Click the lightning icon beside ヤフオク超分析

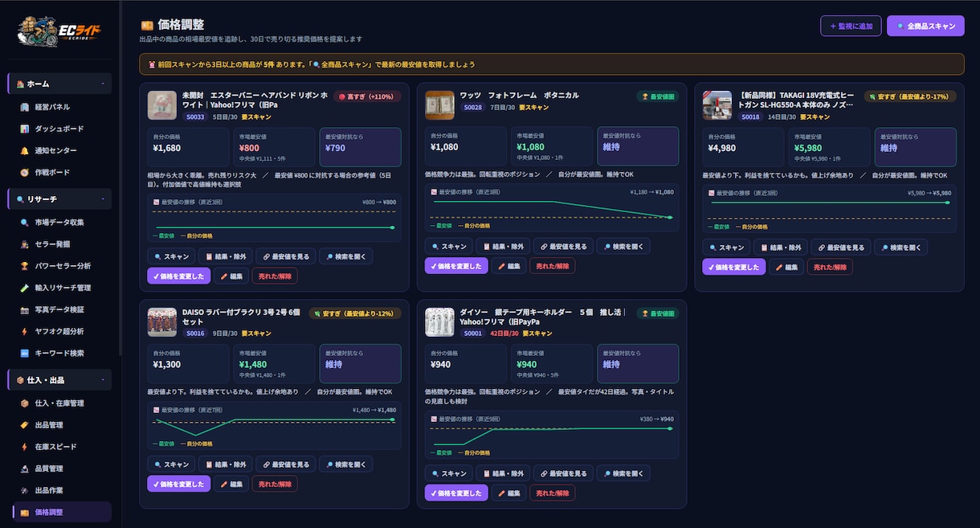[x=24, y=331]
